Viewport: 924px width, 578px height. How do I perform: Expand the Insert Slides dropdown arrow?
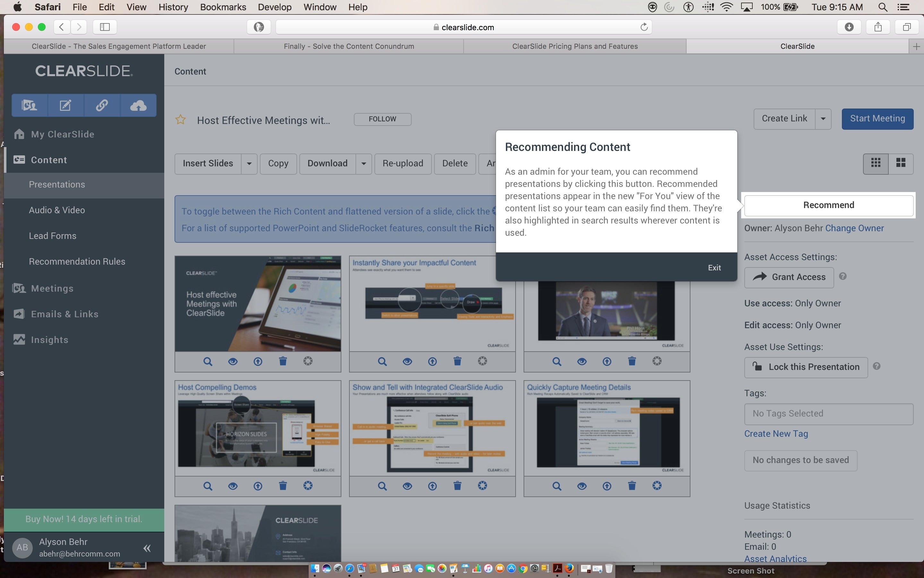[249, 164]
